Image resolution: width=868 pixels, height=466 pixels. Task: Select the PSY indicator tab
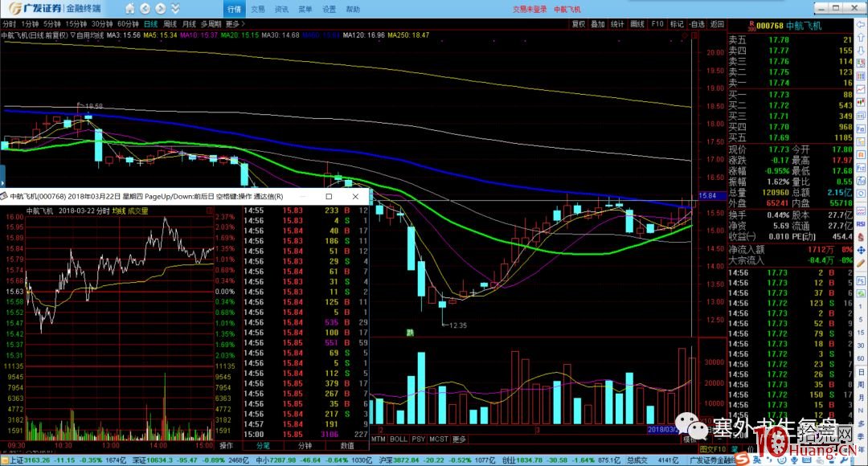(x=419, y=439)
